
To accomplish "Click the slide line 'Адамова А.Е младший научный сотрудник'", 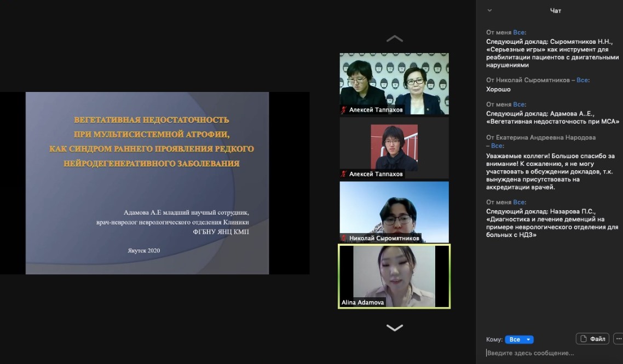I will (186, 212).
